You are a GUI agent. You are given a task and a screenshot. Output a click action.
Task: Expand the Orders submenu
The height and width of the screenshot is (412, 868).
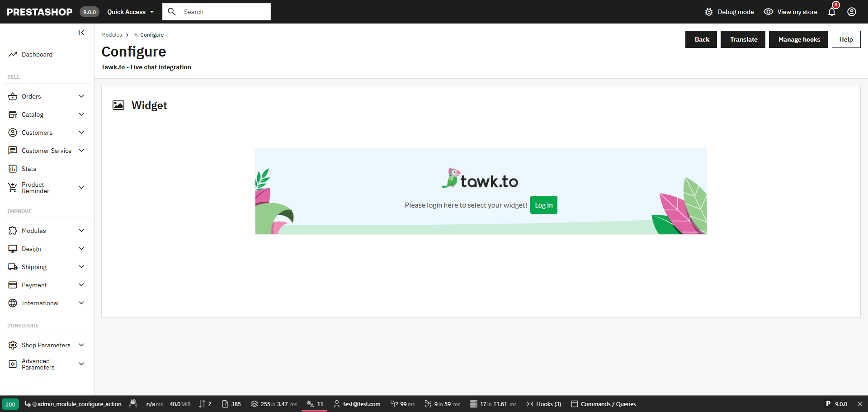[x=81, y=96]
